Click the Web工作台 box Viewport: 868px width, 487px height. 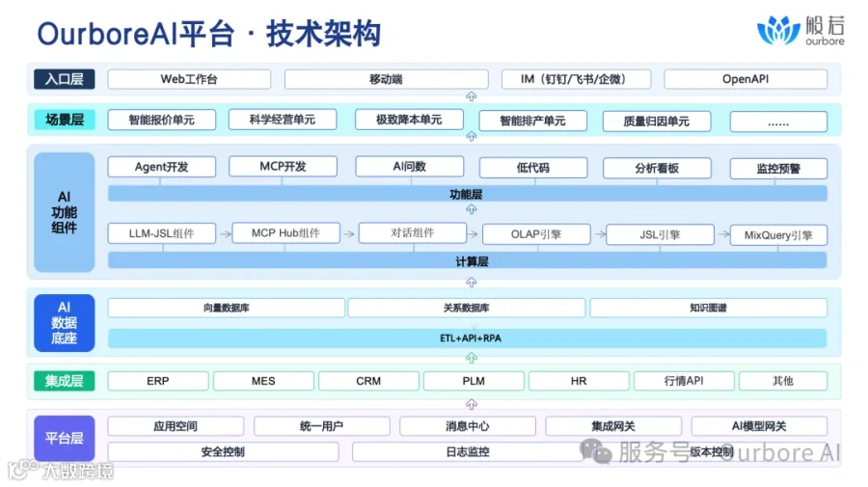189,79
